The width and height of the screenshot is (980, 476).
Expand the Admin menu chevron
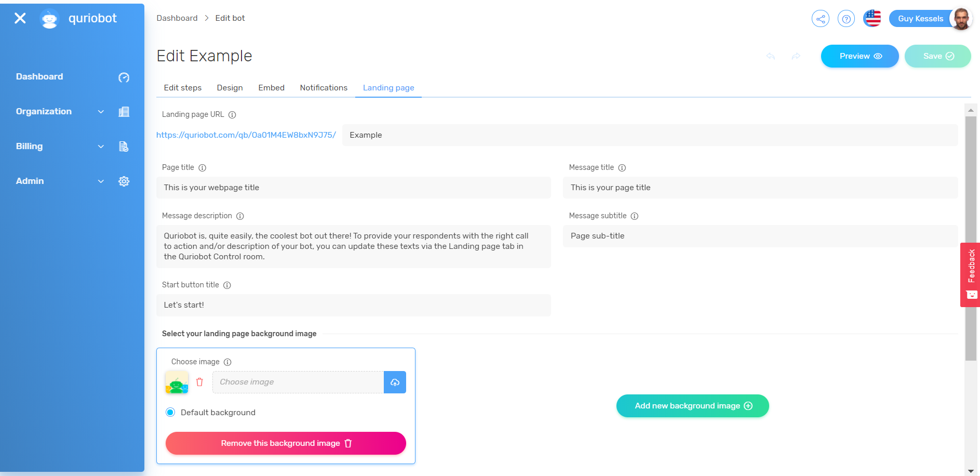point(101,181)
